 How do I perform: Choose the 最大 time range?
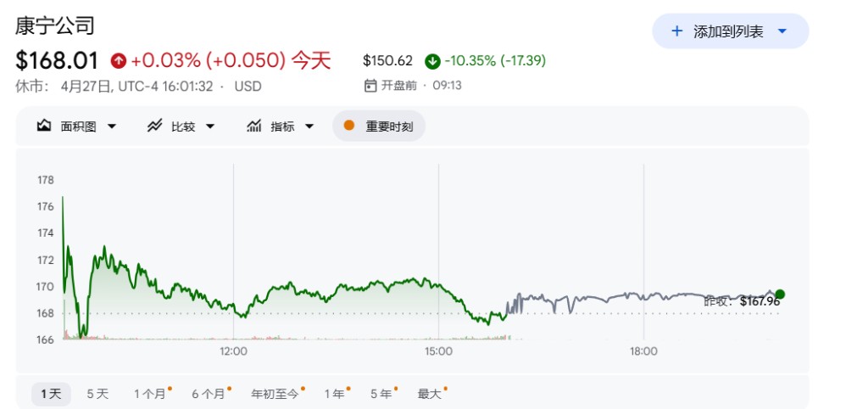(x=431, y=394)
